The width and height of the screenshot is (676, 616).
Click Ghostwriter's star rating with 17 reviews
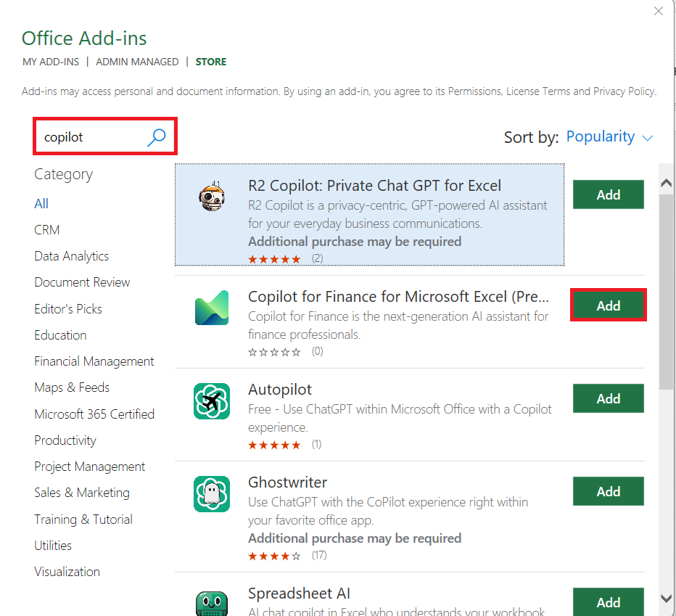(274, 556)
